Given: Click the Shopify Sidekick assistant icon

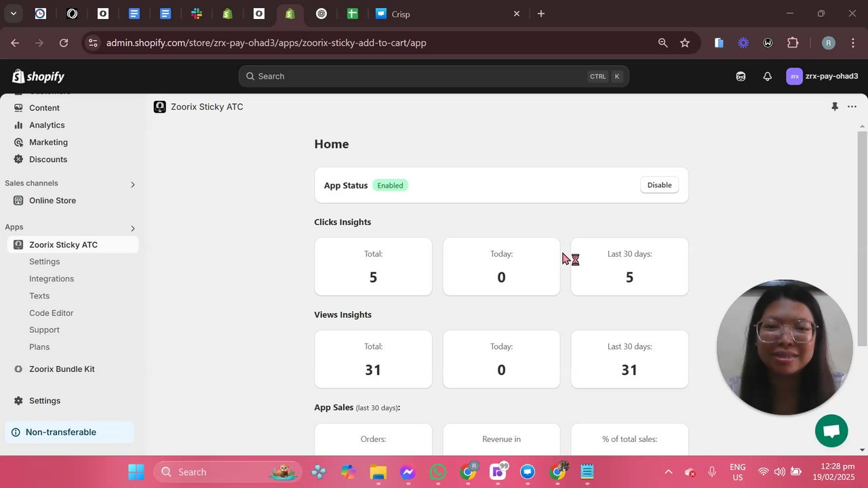Looking at the screenshot, I should pos(741,77).
